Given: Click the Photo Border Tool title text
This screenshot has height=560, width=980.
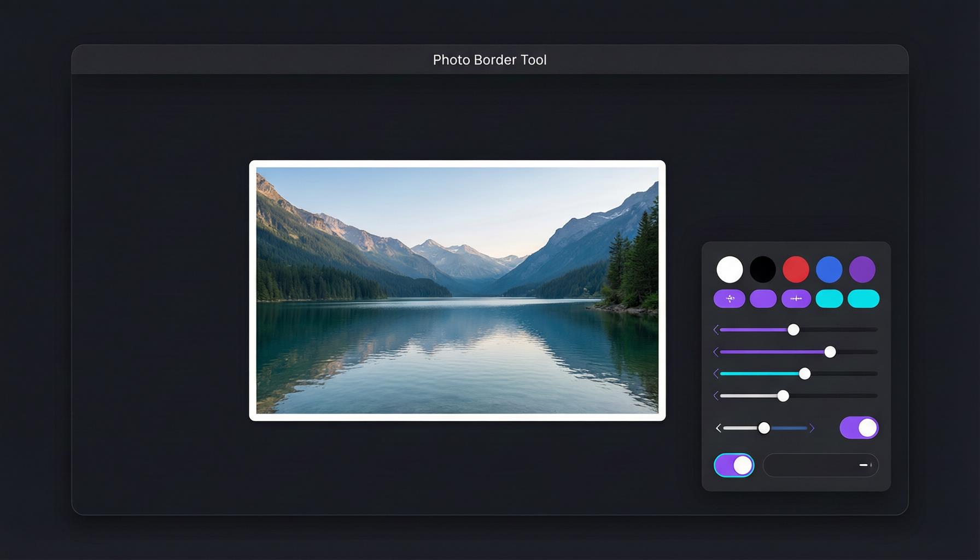Looking at the screenshot, I should [490, 60].
